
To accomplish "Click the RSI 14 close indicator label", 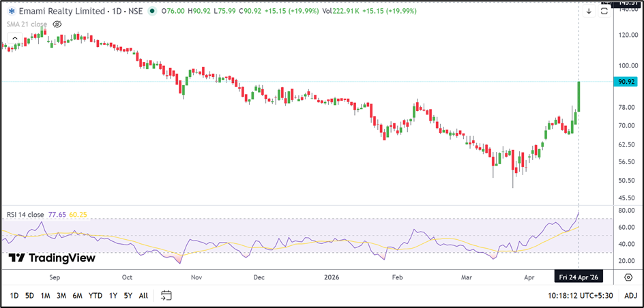I will tap(25, 214).
